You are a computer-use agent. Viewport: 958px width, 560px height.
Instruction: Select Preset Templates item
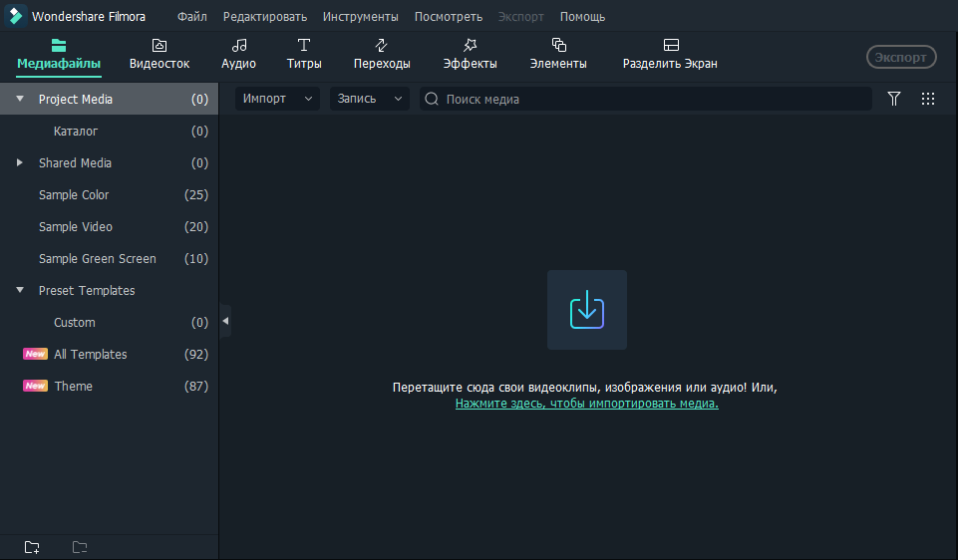[109, 290]
